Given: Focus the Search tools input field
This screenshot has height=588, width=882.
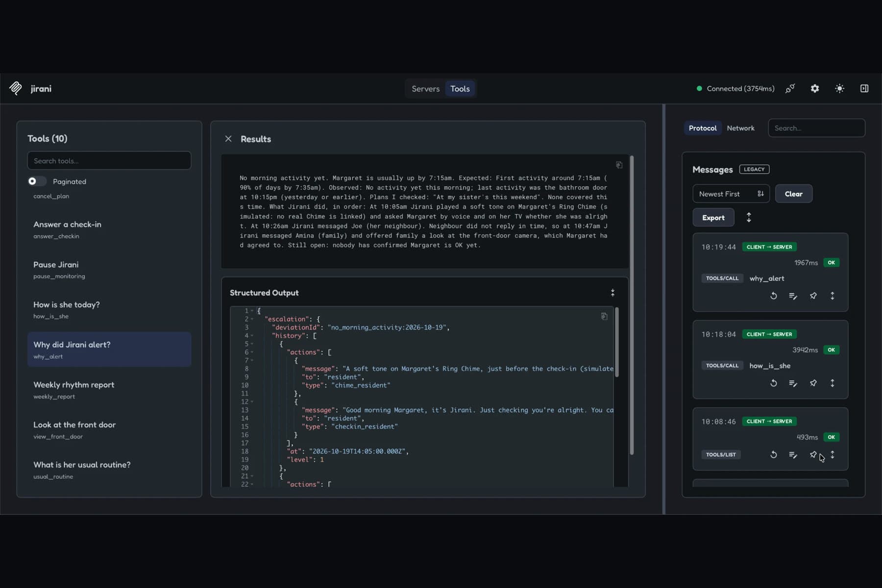Looking at the screenshot, I should coord(109,161).
